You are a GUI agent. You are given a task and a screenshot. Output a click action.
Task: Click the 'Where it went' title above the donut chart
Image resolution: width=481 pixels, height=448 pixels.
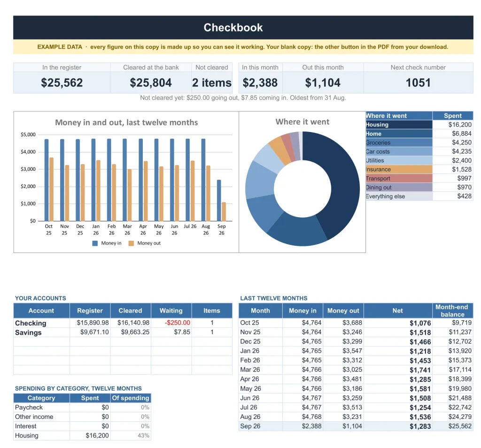pyautogui.click(x=303, y=122)
